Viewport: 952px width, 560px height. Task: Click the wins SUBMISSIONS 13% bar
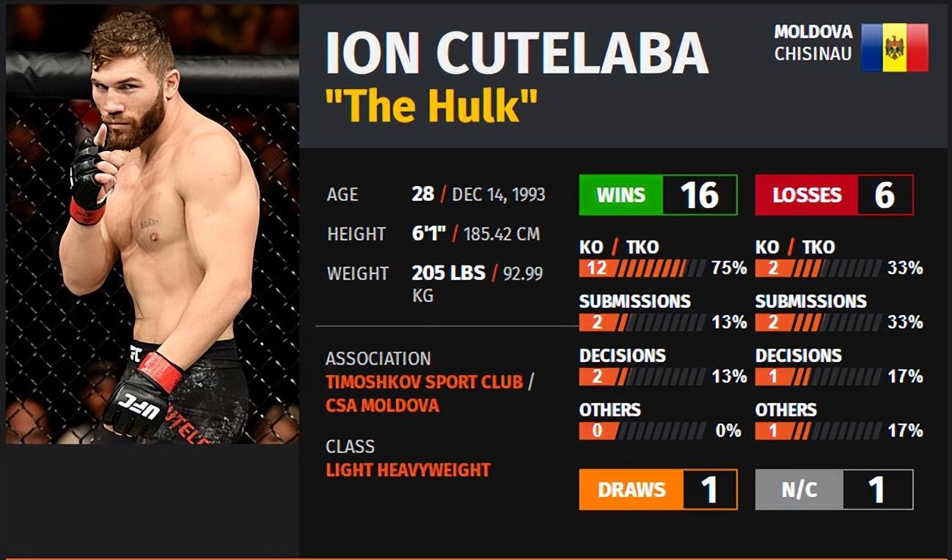point(642,323)
